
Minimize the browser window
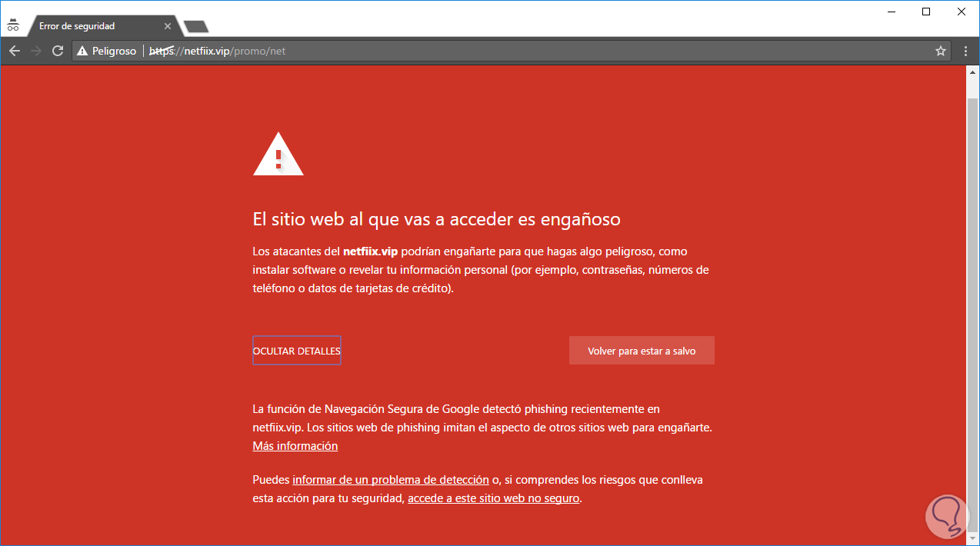click(x=891, y=12)
